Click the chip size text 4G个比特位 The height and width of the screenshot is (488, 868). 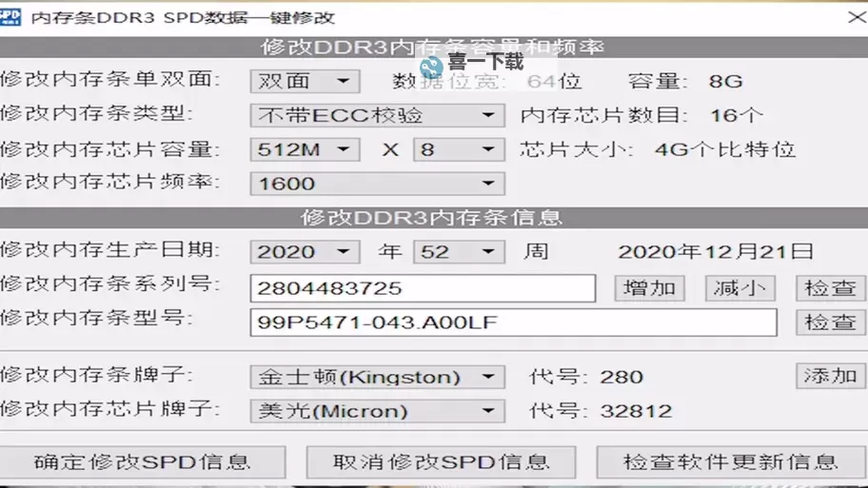coord(725,149)
